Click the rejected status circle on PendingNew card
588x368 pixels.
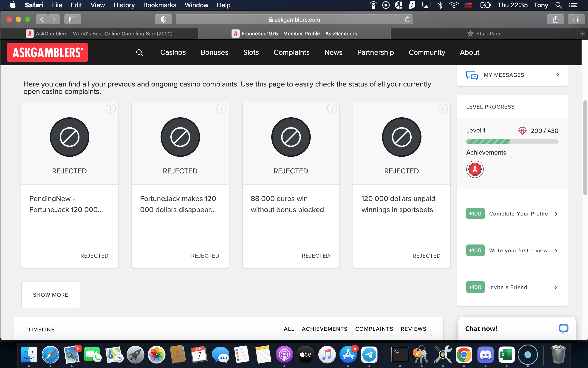coord(70,137)
